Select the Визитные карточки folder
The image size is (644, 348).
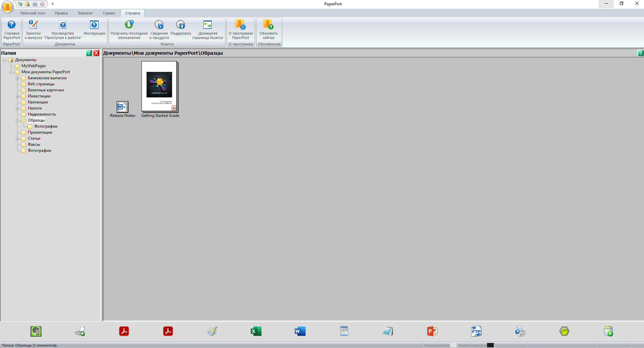[46, 90]
